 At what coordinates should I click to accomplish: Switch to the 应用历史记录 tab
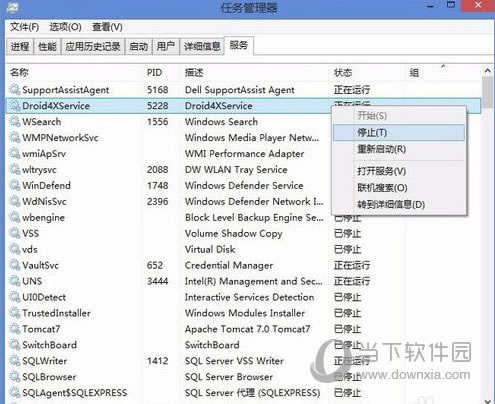pos(93,46)
